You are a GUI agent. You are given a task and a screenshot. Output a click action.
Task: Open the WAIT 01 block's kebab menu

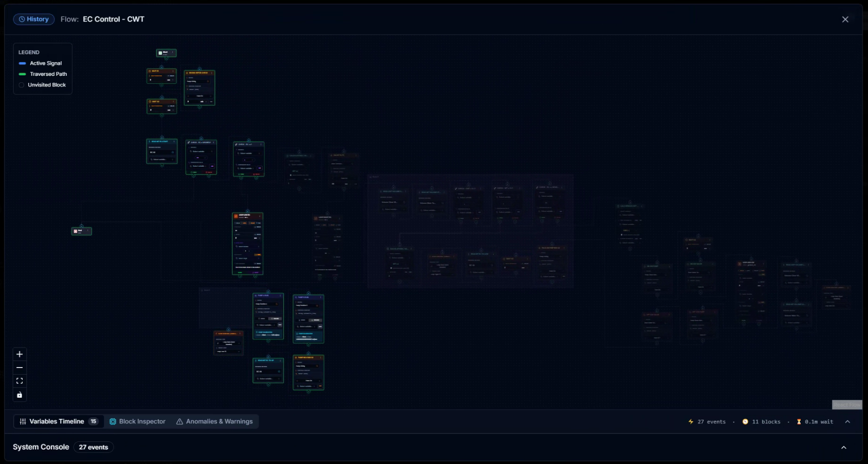tap(173, 71)
